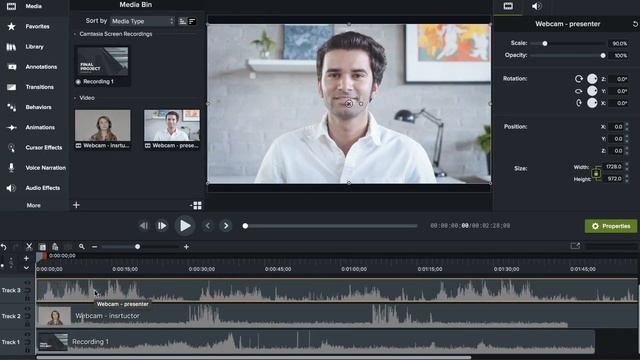Image resolution: width=640 pixels, height=360 pixels.
Task: Toggle the aspect ratio lock for Size
Action: [596, 173]
